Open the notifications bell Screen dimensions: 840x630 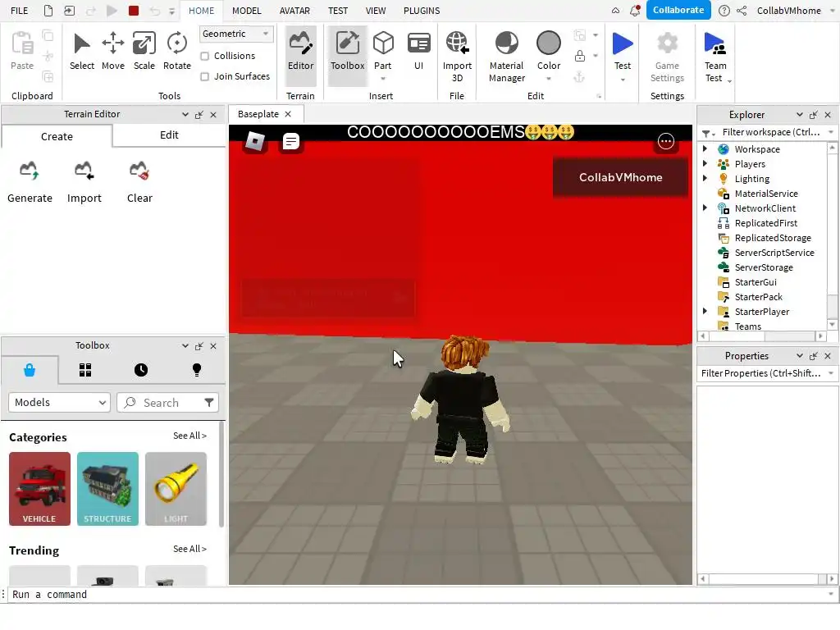coord(635,10)
